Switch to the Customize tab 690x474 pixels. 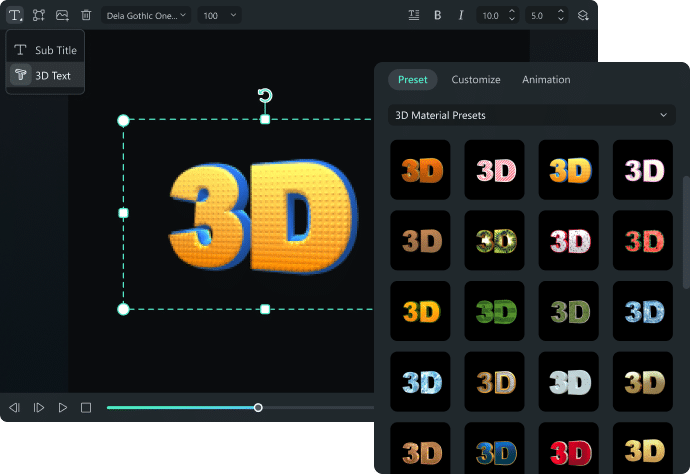476,80
